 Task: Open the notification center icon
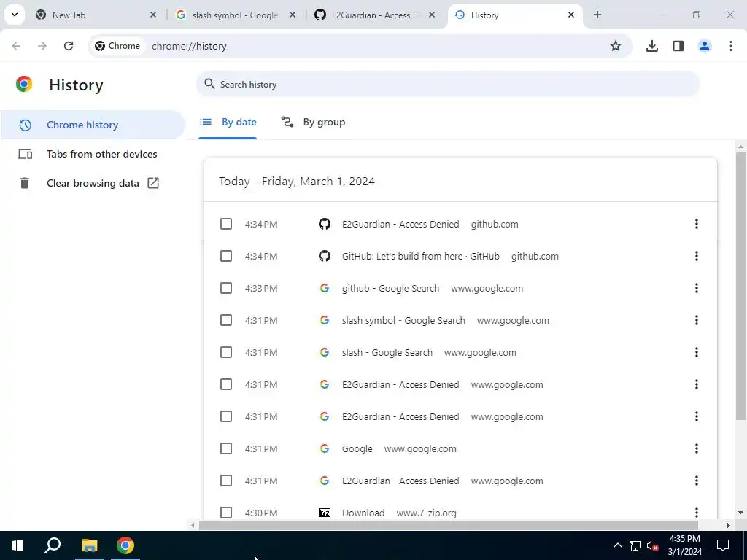click(x=723, y=545)
